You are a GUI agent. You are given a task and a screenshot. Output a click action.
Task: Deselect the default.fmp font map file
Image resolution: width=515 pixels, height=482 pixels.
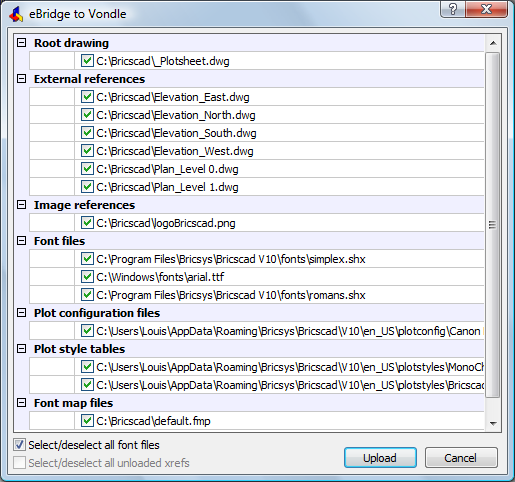(87, 421)
